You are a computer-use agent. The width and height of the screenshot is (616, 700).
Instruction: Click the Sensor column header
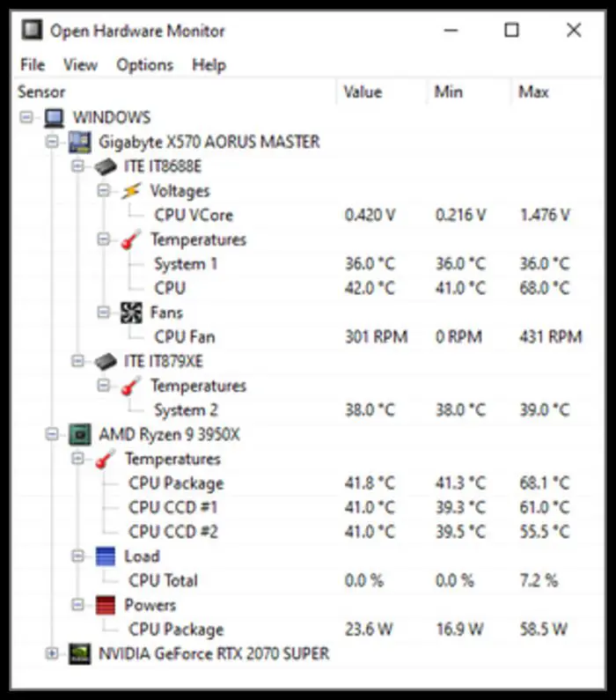click(175, 92)
